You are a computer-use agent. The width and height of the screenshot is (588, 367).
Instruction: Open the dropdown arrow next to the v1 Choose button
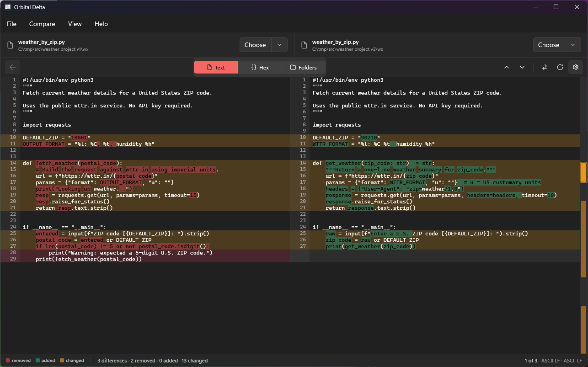pyautogui.click(x=279, y=45)
